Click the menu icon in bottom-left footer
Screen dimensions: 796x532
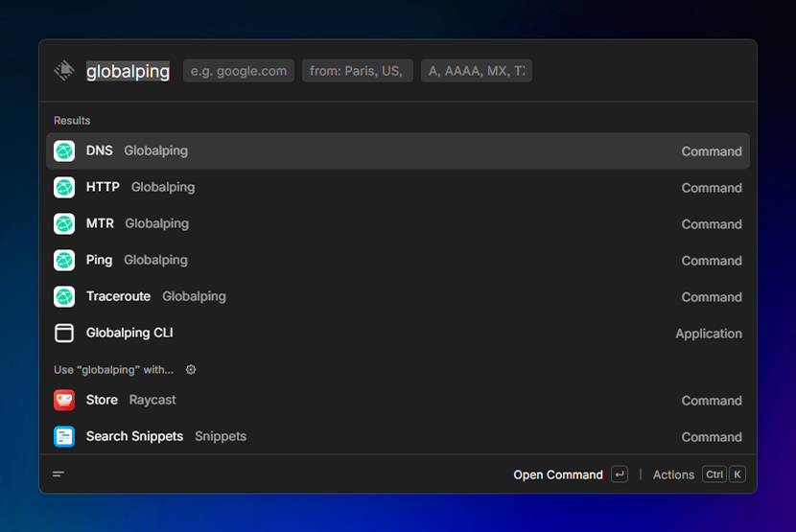click(x=59, y=474)
